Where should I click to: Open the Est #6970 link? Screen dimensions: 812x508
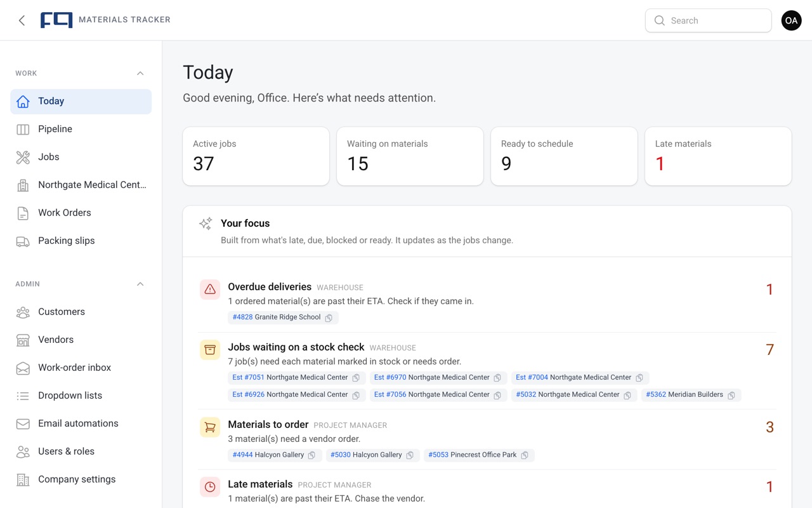tap(432, 378)
